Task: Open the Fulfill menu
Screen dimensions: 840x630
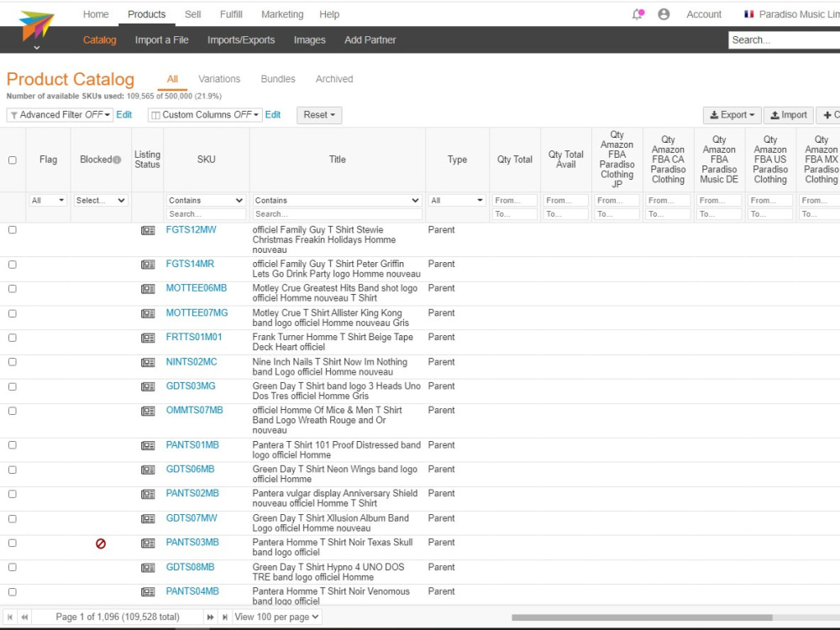Action: [231, 14]
